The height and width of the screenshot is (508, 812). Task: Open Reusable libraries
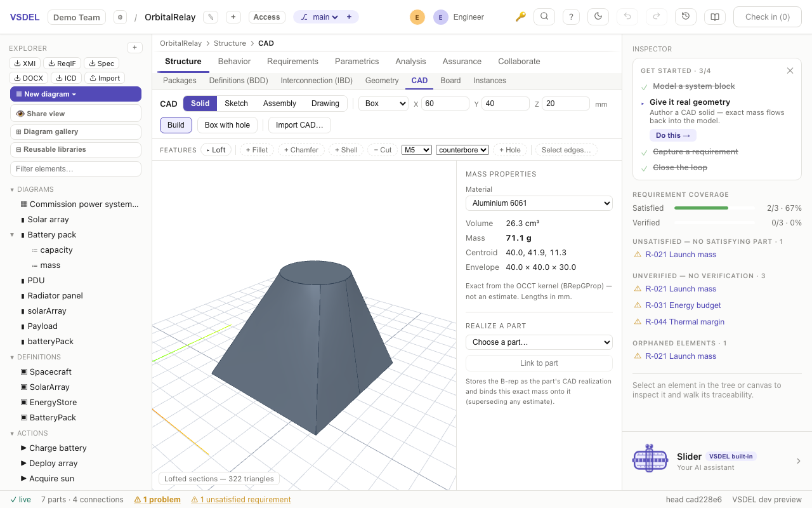pyautogui.click(x=75, y=149)
